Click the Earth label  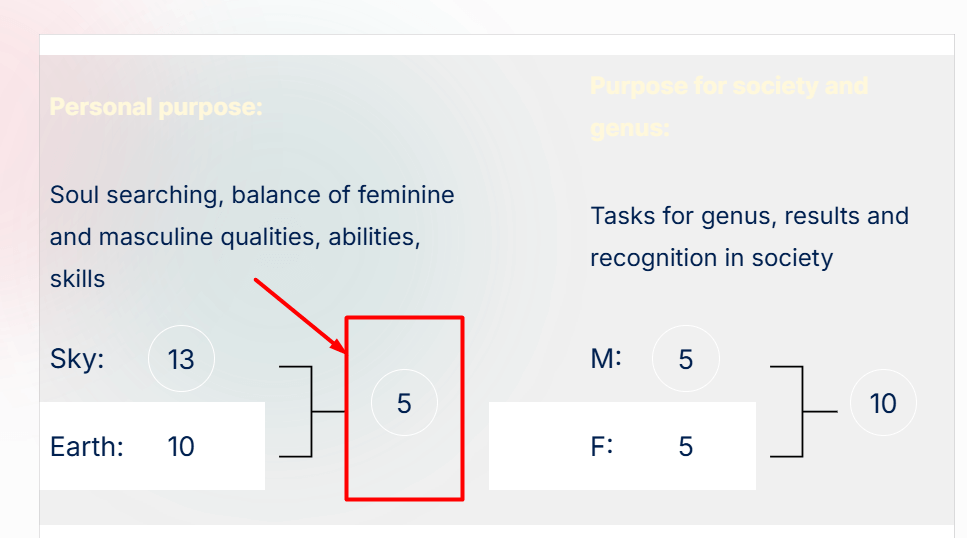[87, 446]
